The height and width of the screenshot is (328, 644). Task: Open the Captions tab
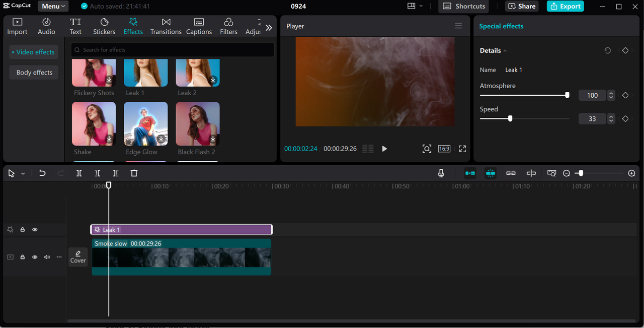click(x=199, y=26)
